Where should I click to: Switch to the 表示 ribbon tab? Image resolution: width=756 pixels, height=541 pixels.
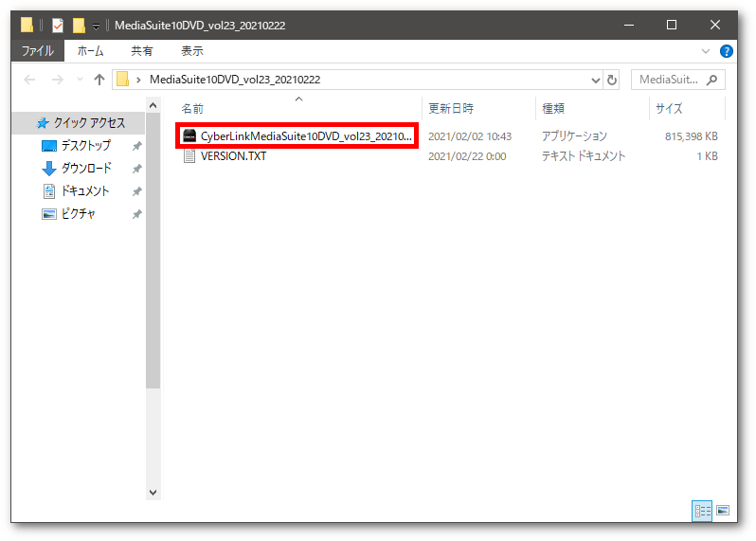[x=192, y=50]
